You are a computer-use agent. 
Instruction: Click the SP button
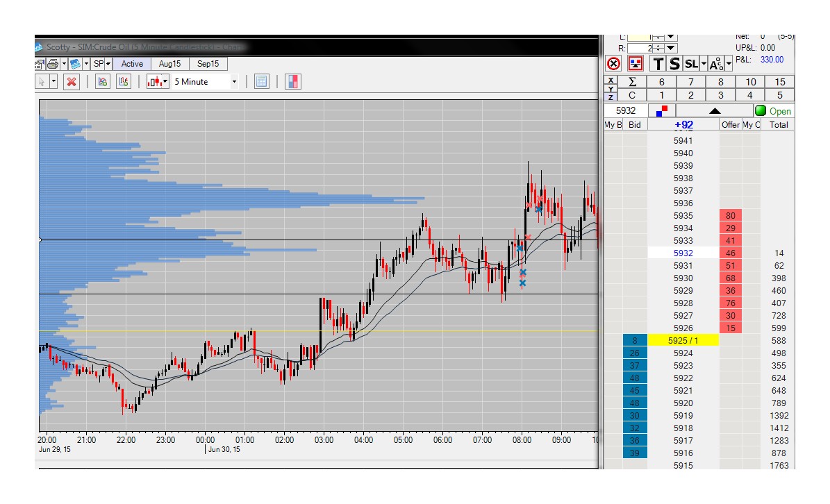tap(99, 64)
